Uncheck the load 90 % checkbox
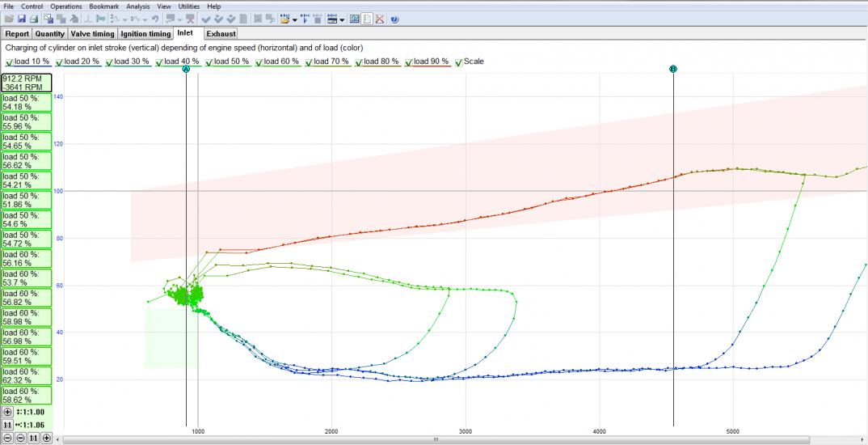The image size is (868, 445). 410,62
